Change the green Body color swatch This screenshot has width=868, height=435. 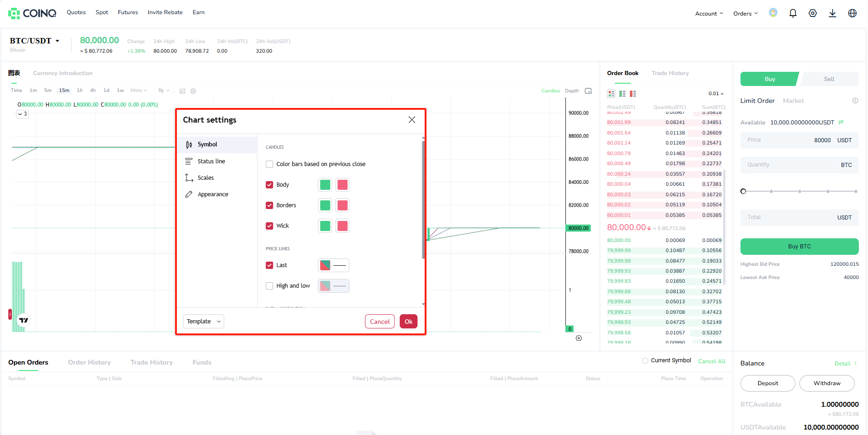325,184
